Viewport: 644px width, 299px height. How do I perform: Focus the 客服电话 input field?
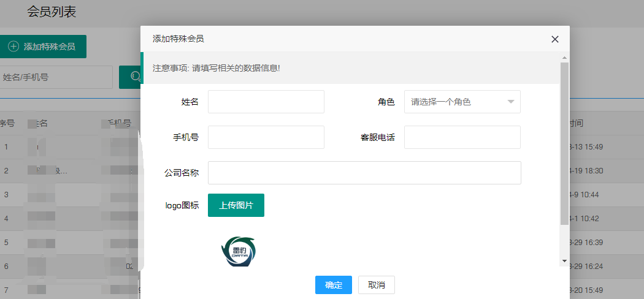[462, 137]
